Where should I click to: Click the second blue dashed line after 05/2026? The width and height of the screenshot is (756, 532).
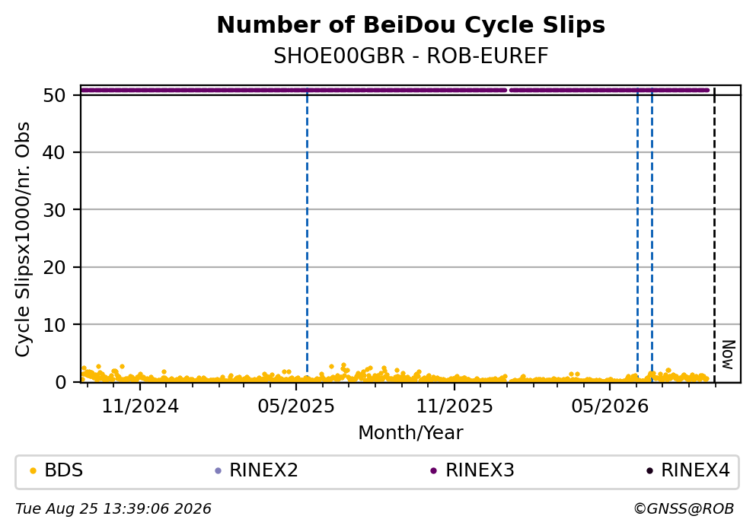(652, 235)
